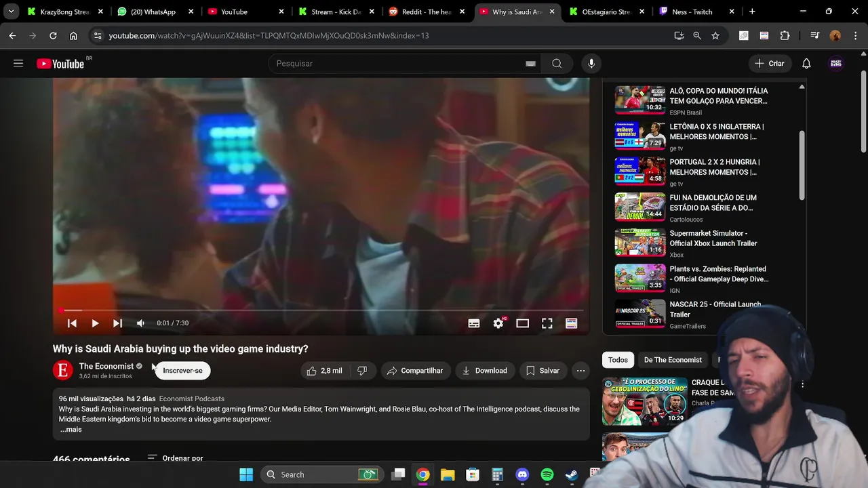Image resolution: width=868 pixels, height=488 pixels.
Task: Open a new browser tab
Action: pos(752,12)
